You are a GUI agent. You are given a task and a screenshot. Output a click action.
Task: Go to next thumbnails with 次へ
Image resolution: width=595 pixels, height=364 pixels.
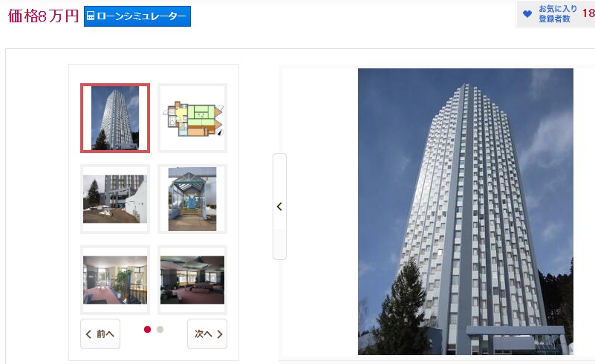pyautogui.click(x=207, y=334)
